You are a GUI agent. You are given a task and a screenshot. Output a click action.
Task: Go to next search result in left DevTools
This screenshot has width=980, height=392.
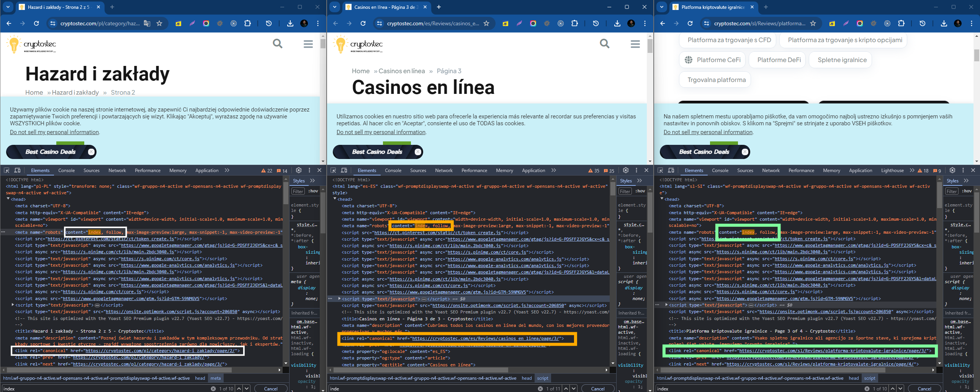coord(247,389)
